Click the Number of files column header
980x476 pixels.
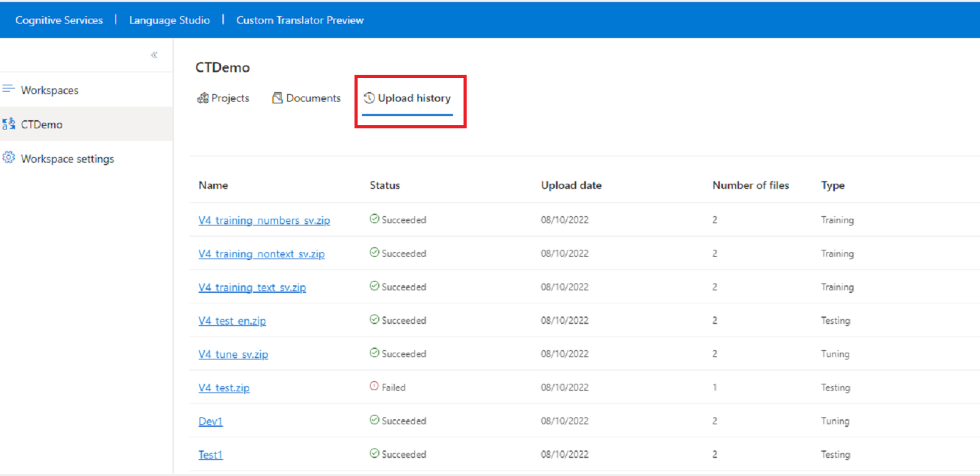tap(751, 185)
